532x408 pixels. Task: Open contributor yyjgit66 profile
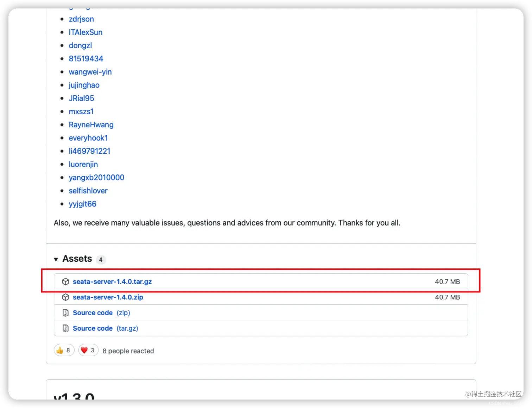82,204
